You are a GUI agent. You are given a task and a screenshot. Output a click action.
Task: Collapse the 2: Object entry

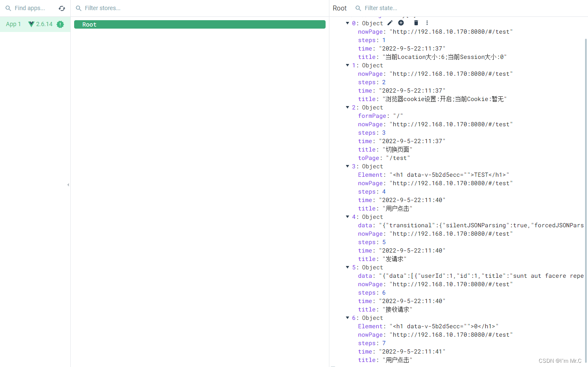click(x=347, y=107)
